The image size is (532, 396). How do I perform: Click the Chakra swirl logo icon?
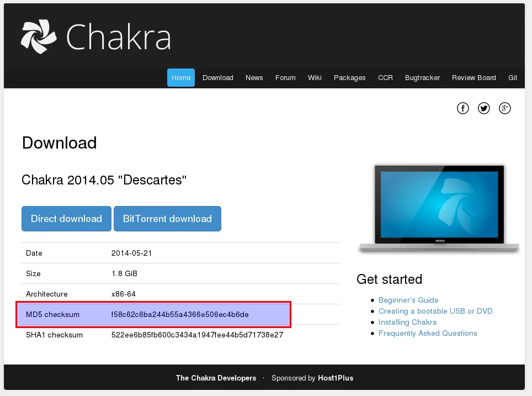click(x=38, y=36)
